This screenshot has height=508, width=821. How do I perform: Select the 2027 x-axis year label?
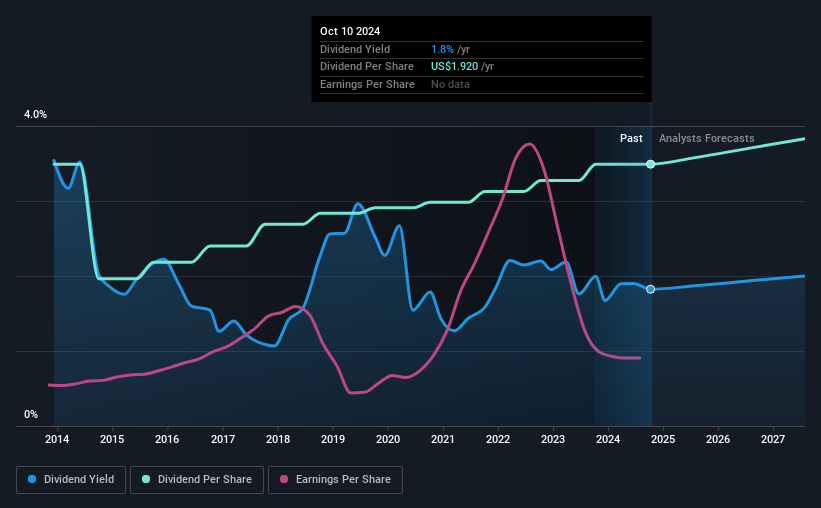tap(773, 439)
